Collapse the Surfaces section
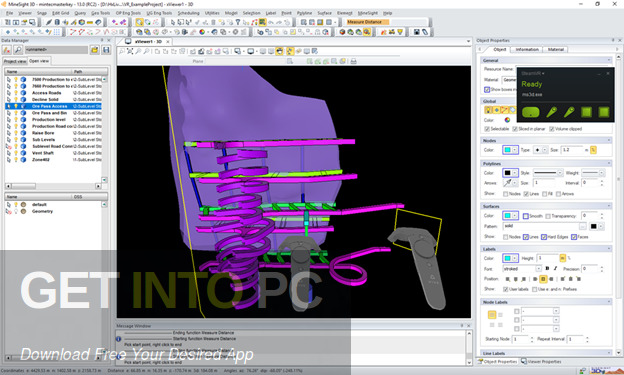The height and width of the screenshot is (375, 624). coord(609,206)
